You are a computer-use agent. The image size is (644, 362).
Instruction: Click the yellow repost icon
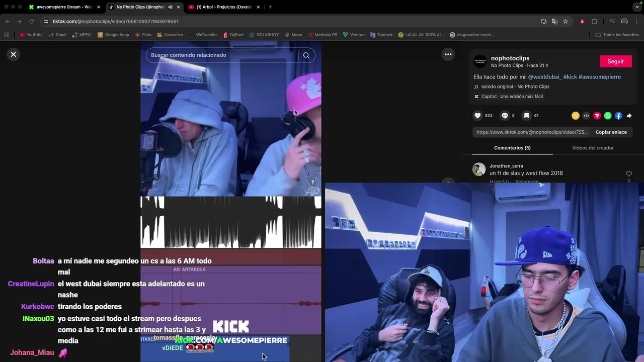pyautogui.click(x=576, y=116)
